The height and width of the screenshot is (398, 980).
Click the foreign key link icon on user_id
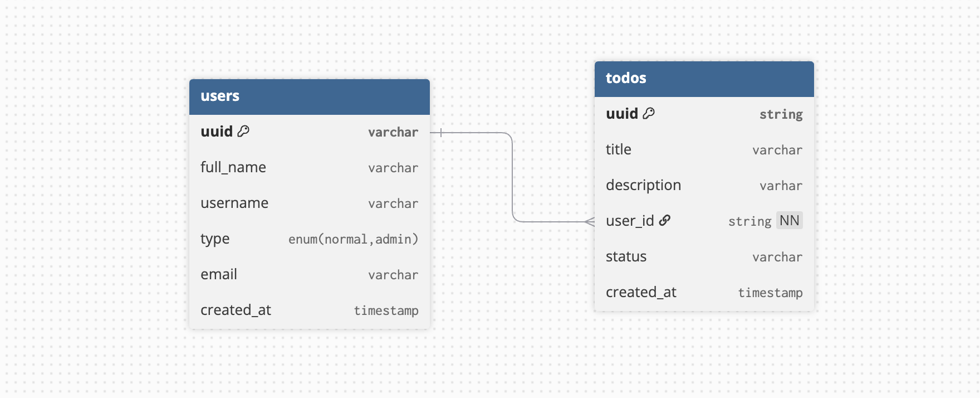pos(665,221)
